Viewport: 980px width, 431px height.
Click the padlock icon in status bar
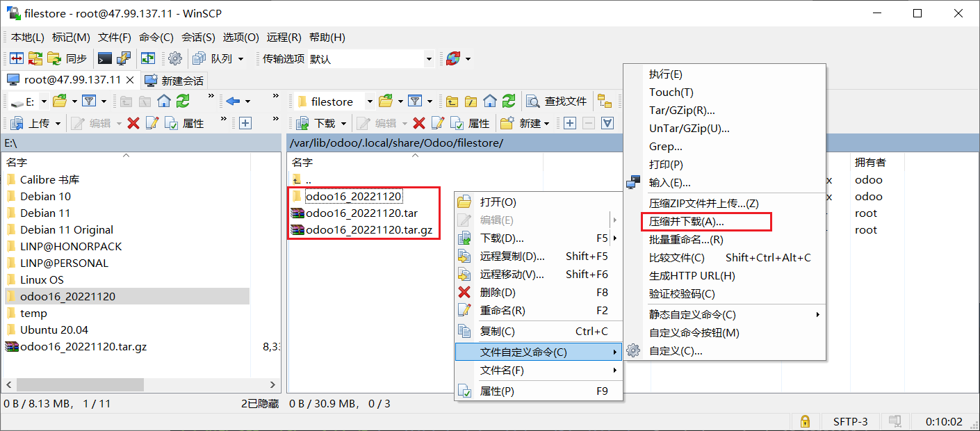click(805, 421)
